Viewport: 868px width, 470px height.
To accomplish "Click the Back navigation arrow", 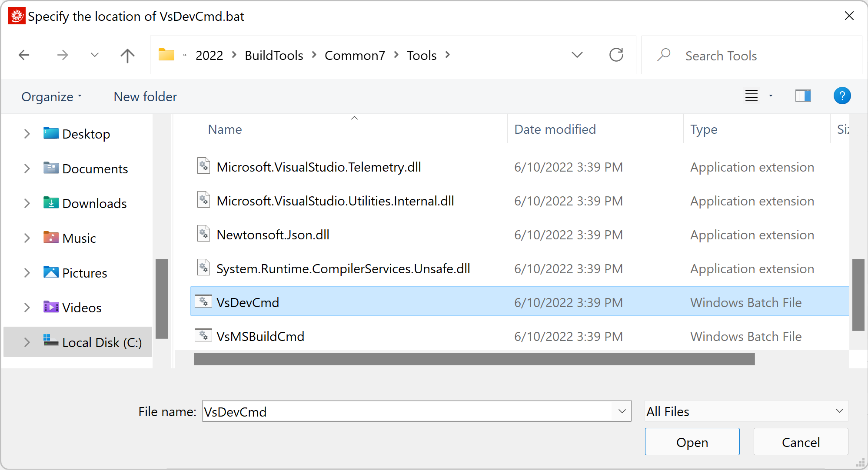I will (x=24, y=55).
